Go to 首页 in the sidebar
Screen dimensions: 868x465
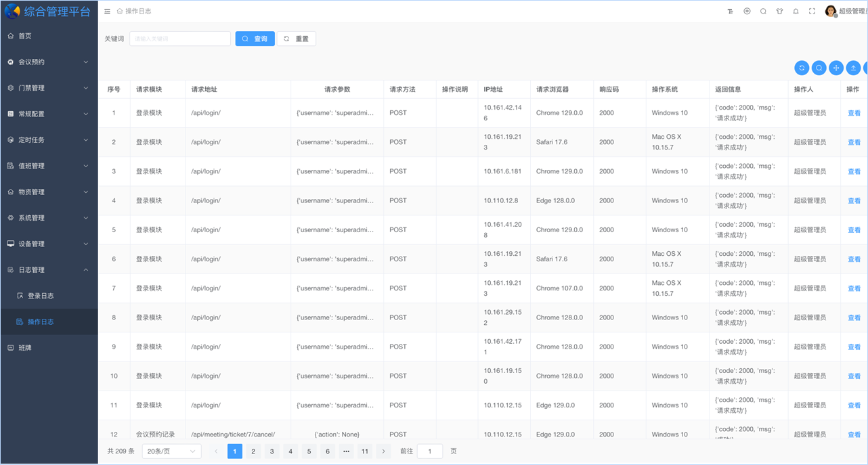25,36
